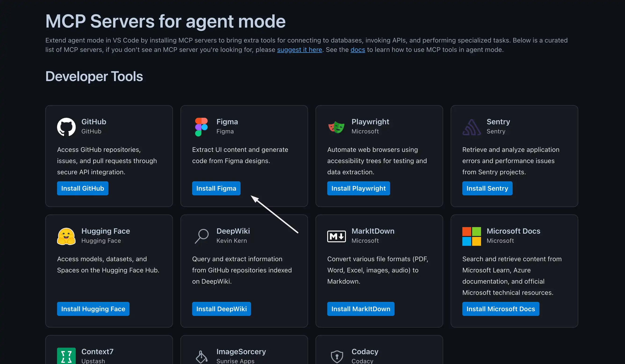This screenshot has width=625, height=364.
Task: Click the 'MarkItDown' card title
Action: pyautogui.click(x=373, y=231)
